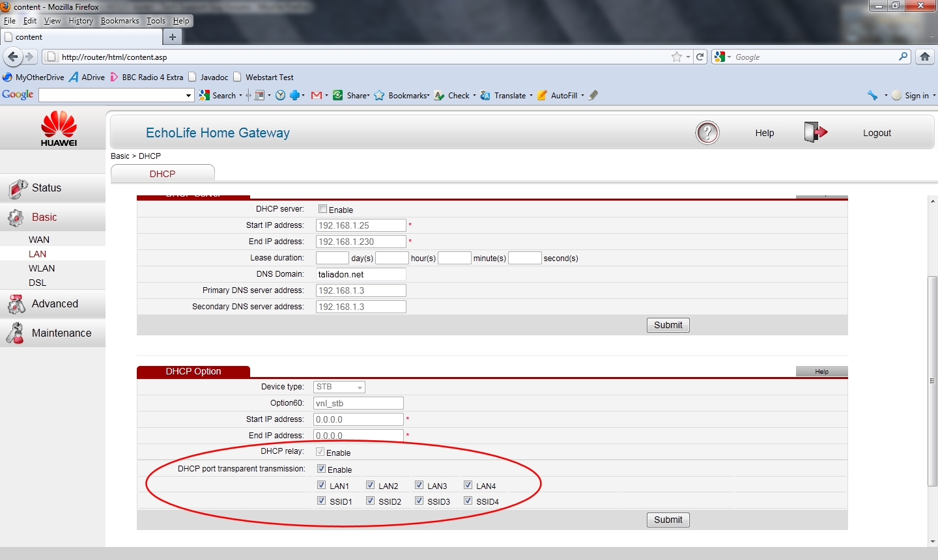Click the DNS Domain input field
Viewport: 938px width, 560px height.
361,274
